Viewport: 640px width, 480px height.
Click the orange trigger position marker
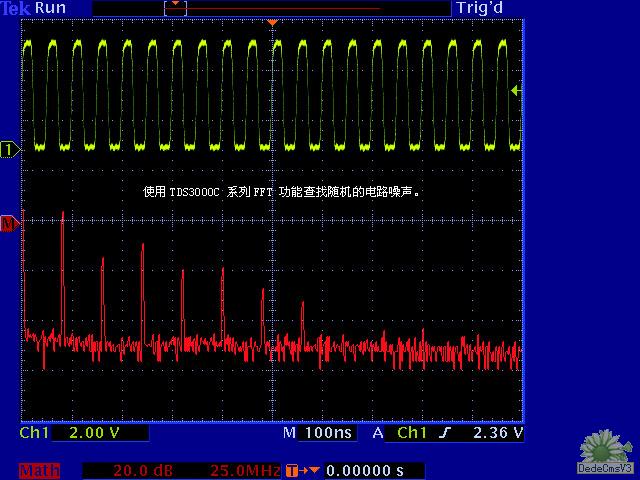point(272,22)
